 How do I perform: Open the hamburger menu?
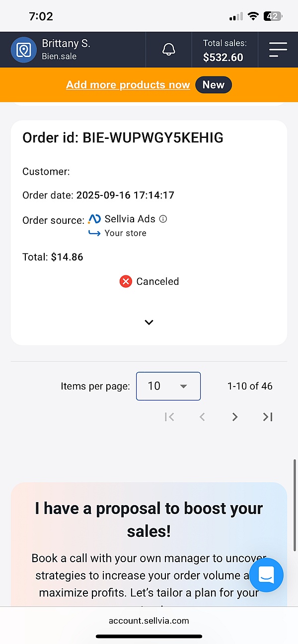click(x=278, y=50)
